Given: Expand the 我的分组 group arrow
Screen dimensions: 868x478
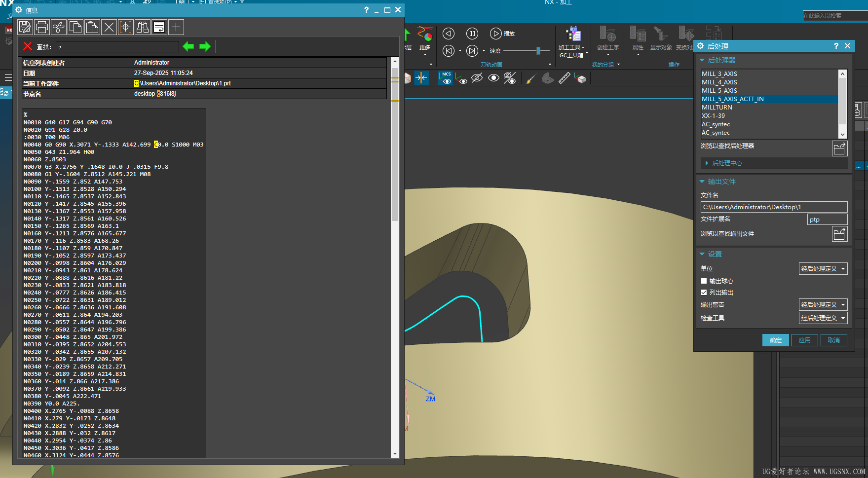Looking at the screenshot, I should pos(618,65).
